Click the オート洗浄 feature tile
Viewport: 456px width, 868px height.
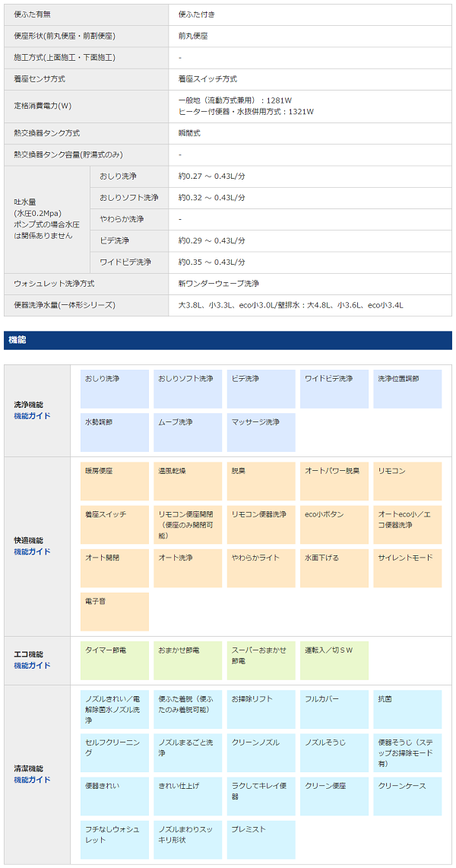click(x=188, y=568)
